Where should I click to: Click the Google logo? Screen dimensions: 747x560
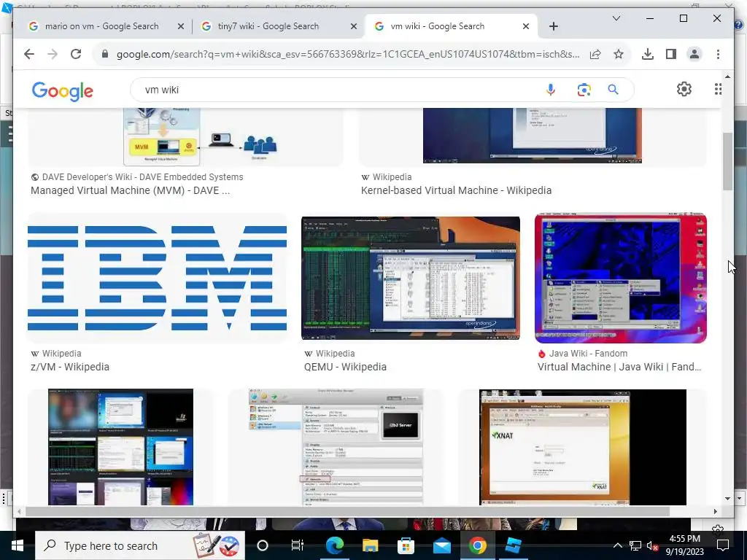tap(63, 90)
